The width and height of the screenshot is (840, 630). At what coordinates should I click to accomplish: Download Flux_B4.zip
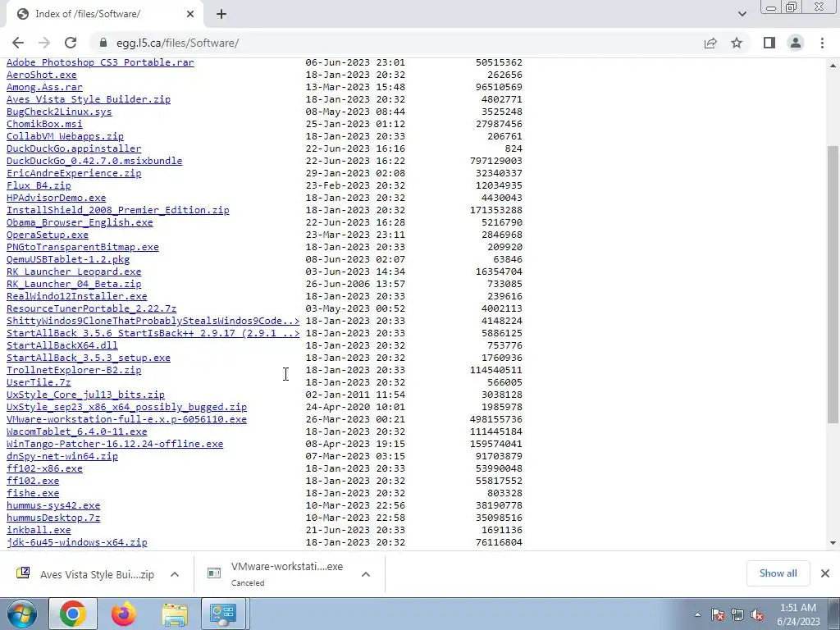tap(39, 186)
